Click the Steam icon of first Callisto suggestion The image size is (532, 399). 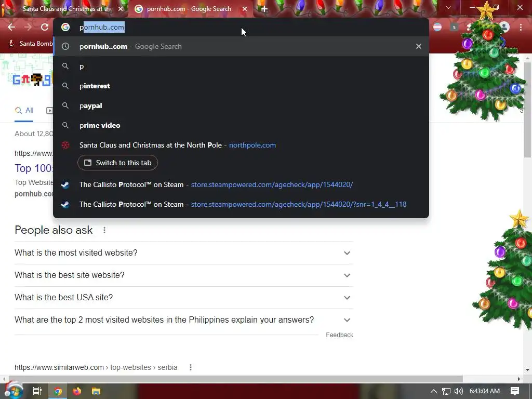click(65, 184)
